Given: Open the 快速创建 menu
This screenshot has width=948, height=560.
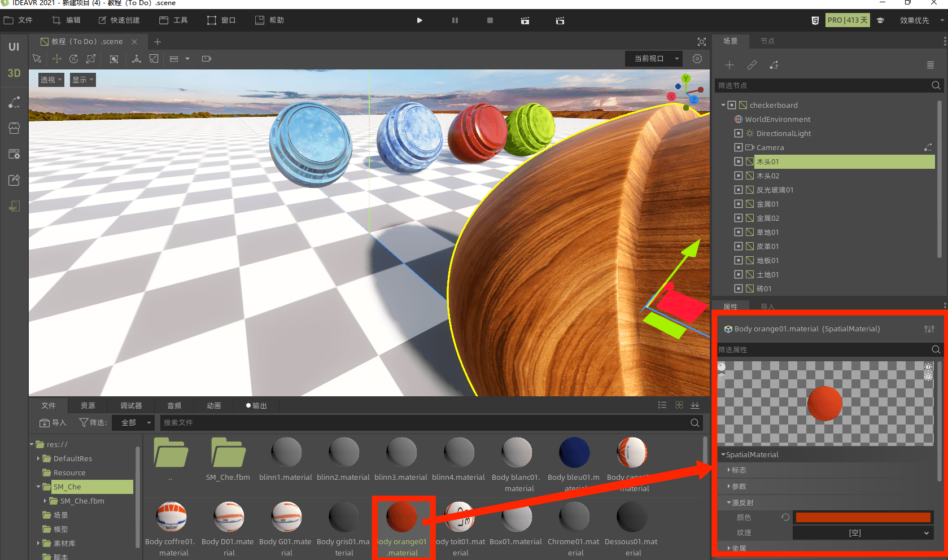Looking at the screenshot, I should [119, 20].
